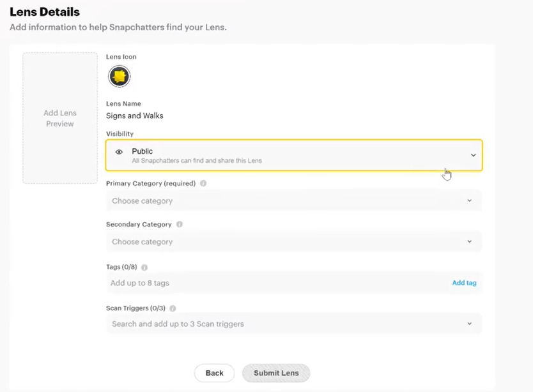Click the Signs and Walks lens name

pyautogui.click(x=135, y=116)
